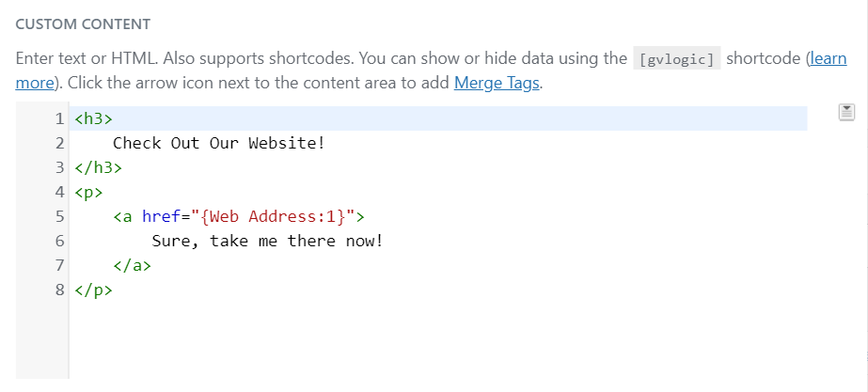Click the 'Check Out Our Website!' text line
868x392 pixels.
tap(218, 144)
